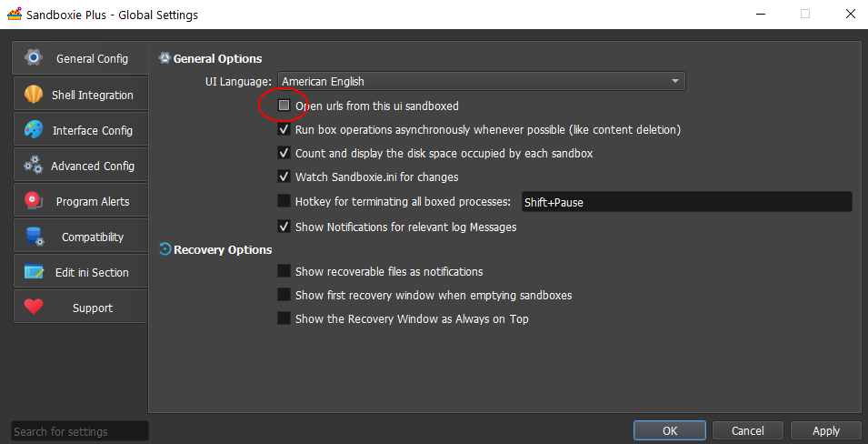Switch to Edit ini Section tab
The image size is (868, 444).
pos(81,272)
